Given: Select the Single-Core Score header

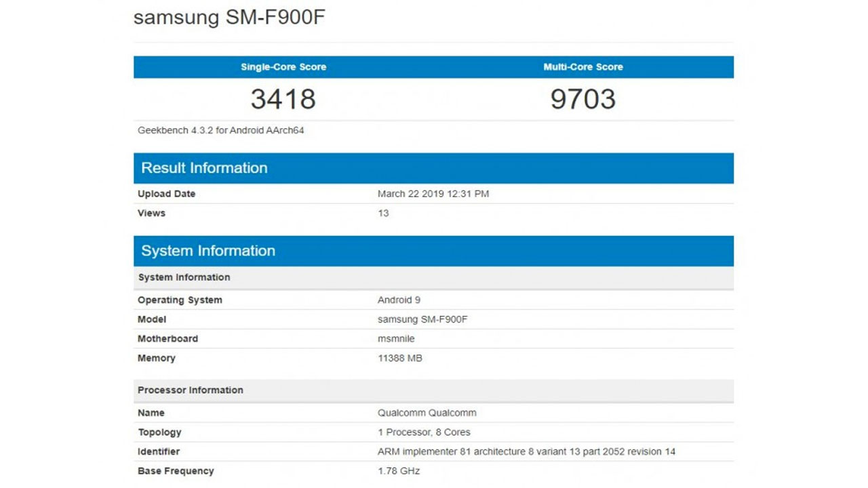Looking at the screenshot, I should [x=283, y=67].
